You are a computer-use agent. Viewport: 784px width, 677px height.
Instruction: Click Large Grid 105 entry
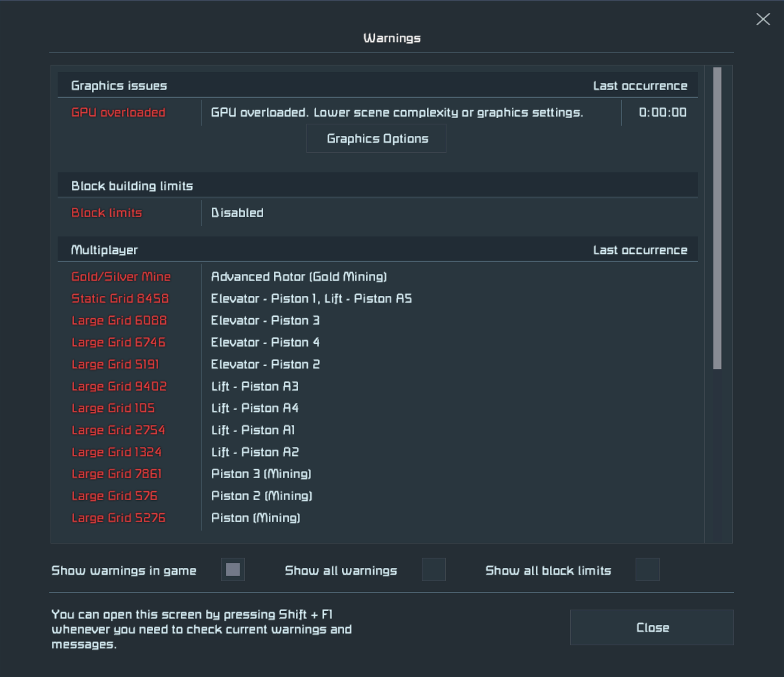tap(113, 409)
